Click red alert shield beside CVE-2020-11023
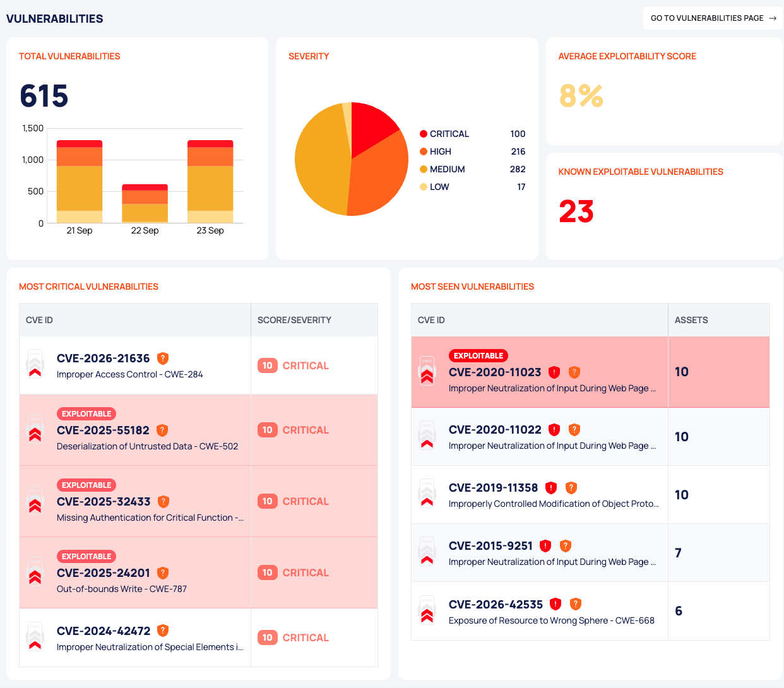Screen dimensions: 784x688 click(554, 372)
